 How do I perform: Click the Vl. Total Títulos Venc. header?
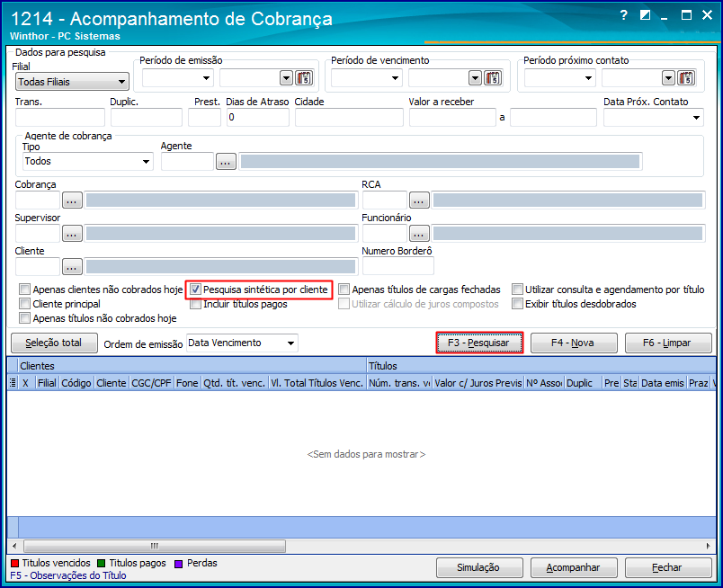(x=317, y=383)
